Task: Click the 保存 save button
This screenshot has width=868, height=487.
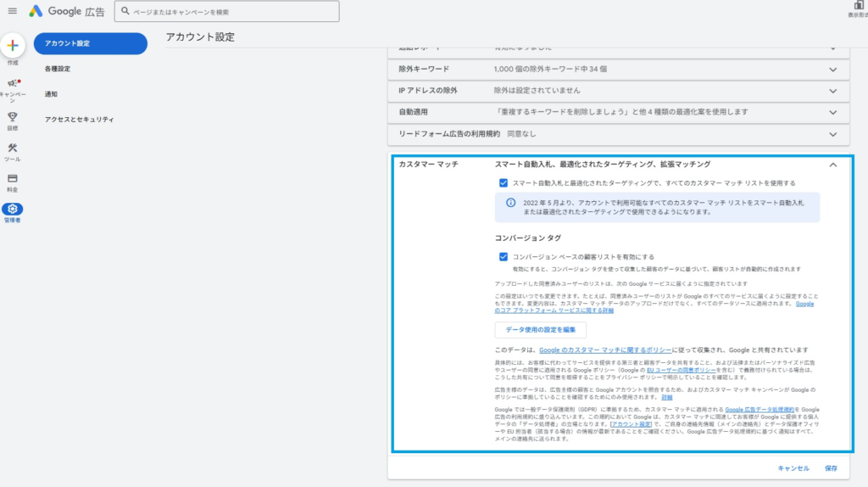Action: click(x=831, y=468)
